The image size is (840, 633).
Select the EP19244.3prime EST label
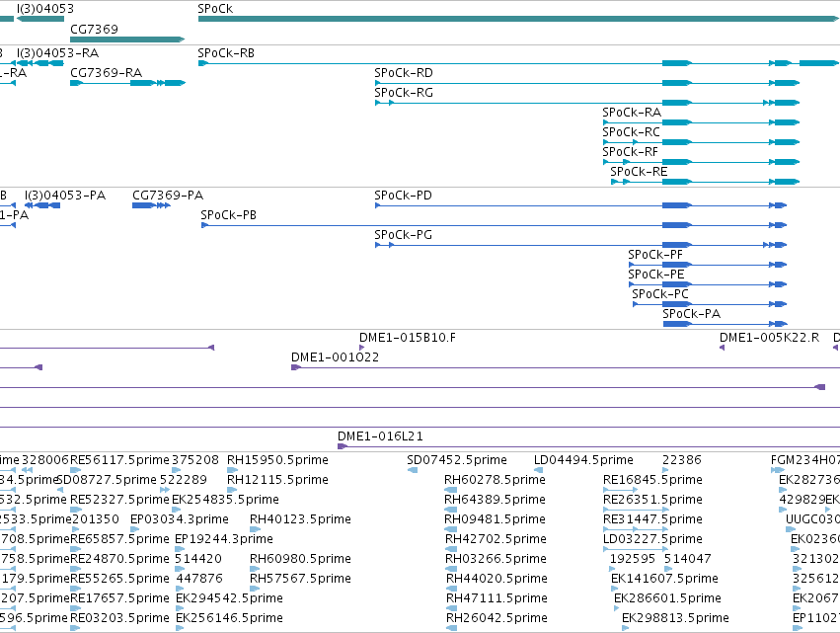[224, 540]
